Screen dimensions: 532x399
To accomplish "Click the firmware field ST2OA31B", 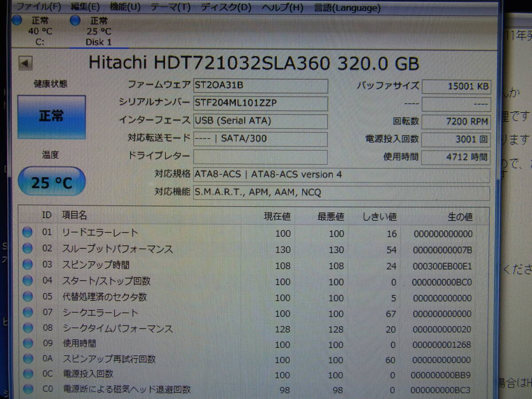I will pyautogui.click(x=261, y=86).
